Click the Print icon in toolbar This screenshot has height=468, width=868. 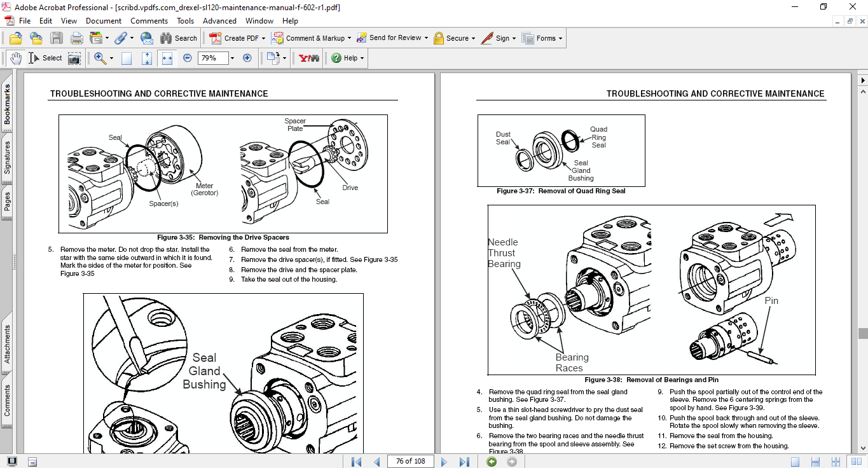[x=76, y=38]
